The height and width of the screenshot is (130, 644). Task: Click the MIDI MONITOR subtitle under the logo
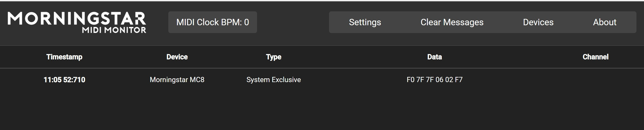pos(114,30)
